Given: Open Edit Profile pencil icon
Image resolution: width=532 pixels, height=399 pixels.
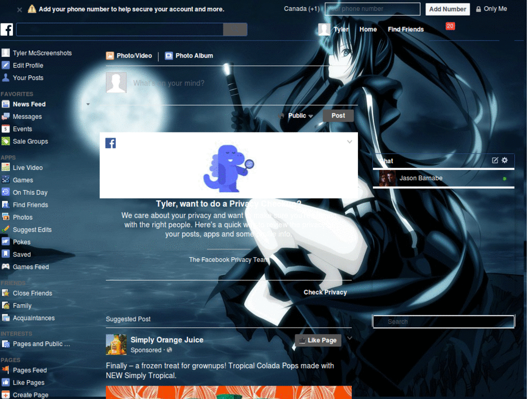Looking at the screenshot, I should point(5,65).
